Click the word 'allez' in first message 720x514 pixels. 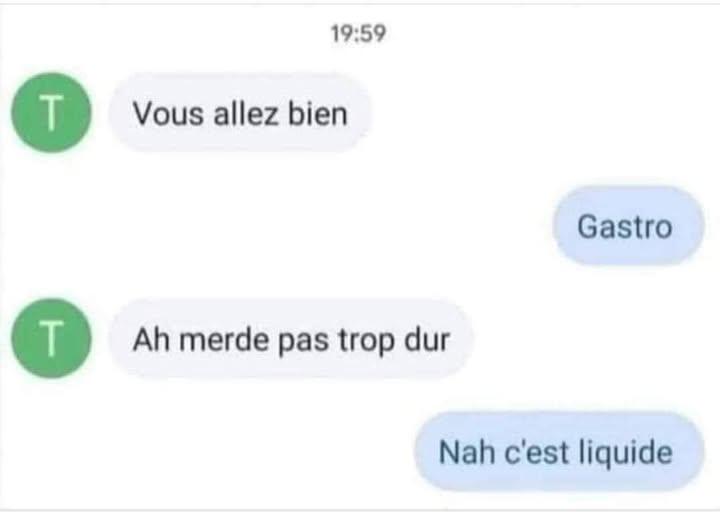246,113
